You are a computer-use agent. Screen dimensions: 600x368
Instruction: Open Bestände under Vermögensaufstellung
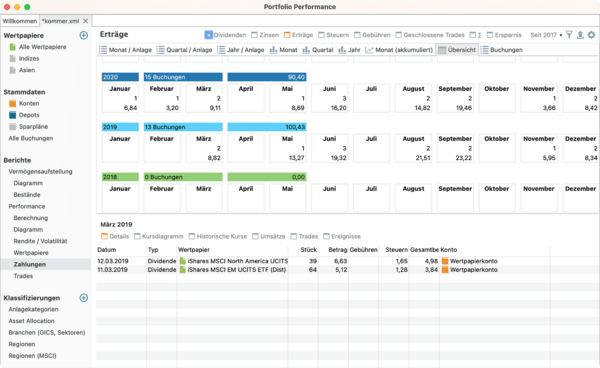(27, 195)
